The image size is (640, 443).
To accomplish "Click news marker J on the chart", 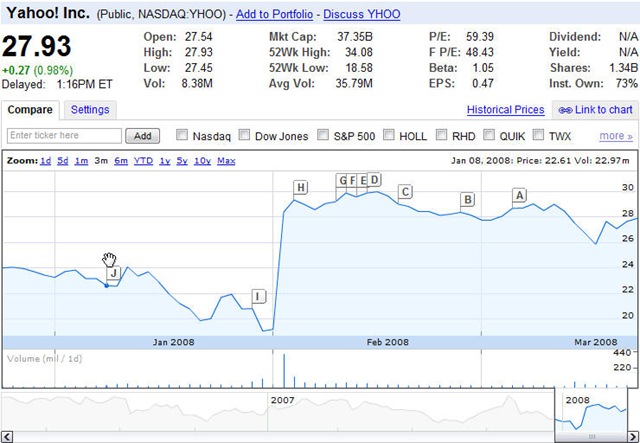I will 113,273.
